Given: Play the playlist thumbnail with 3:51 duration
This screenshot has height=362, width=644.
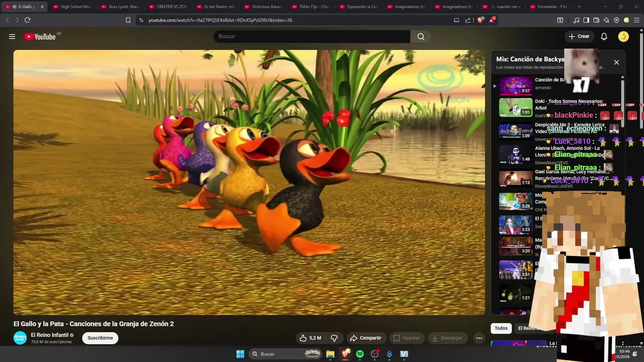Looking at the screenshot, I should (x=515, y=270).
